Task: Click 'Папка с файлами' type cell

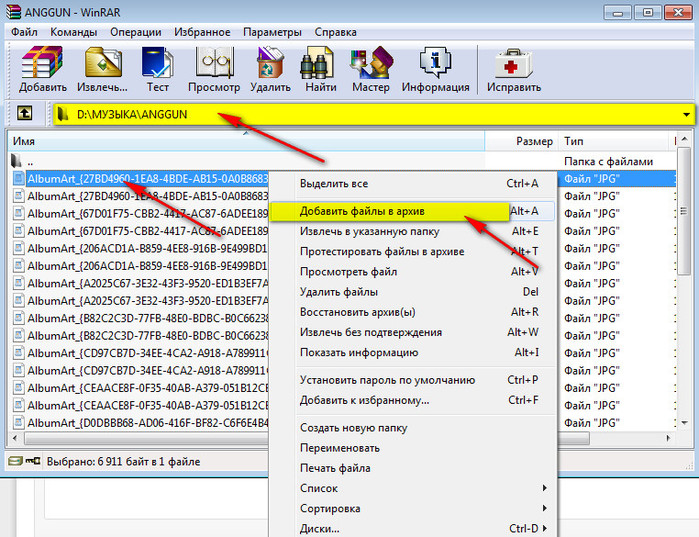Action: pos(608,161)
